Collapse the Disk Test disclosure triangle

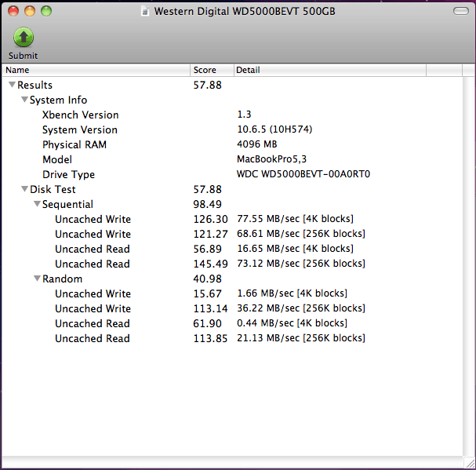point(24,188)
